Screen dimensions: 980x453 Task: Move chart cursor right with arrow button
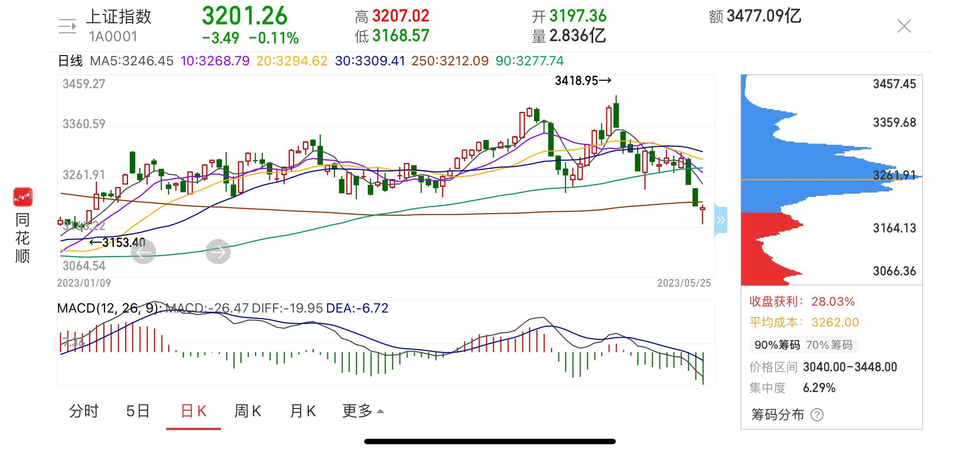click(x=218, y=252)
